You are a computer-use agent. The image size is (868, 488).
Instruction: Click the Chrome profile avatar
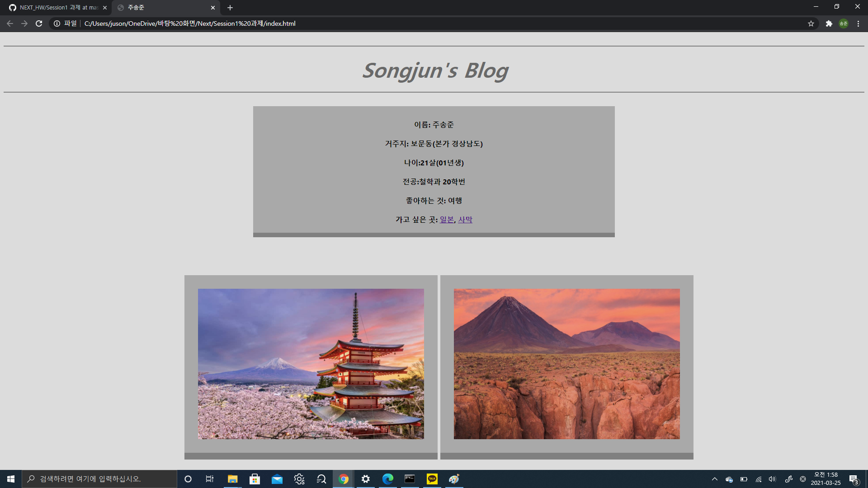[x=844, y=23]
